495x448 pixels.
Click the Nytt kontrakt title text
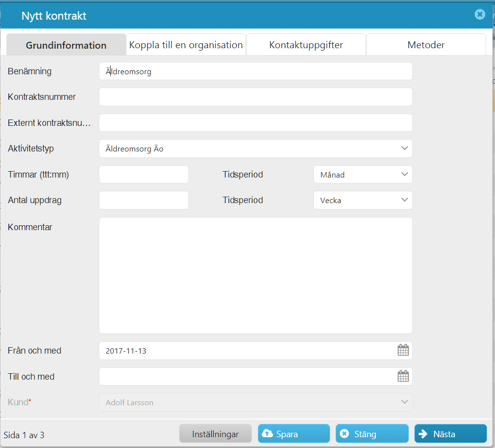pos(54,16)
